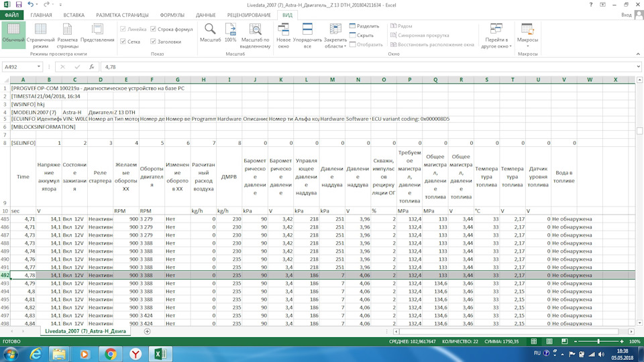The image size is (644, 362).
Task: Select the Обычный normal view mode
Action: 13,35
